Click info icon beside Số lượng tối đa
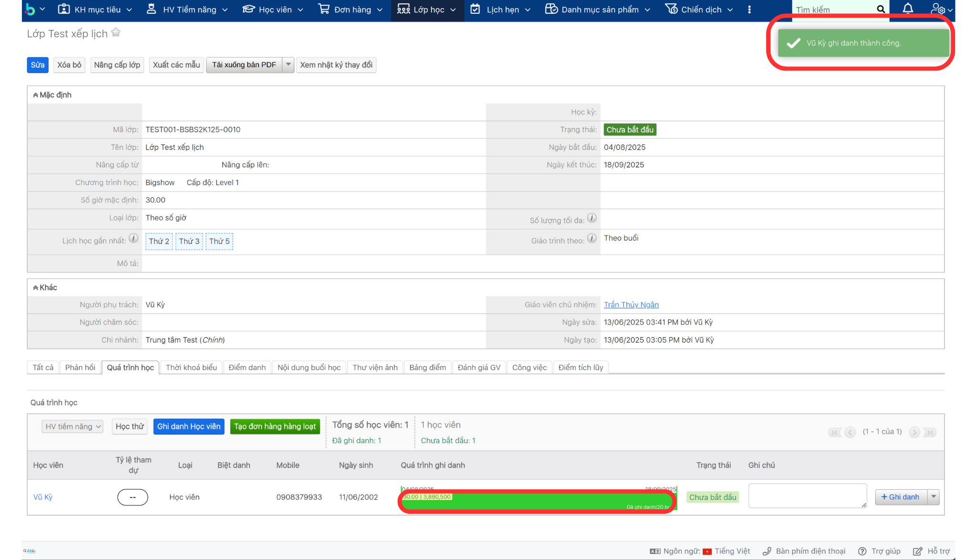The width and height of the screenshot is (977, 560). click(x=592, y=218)
